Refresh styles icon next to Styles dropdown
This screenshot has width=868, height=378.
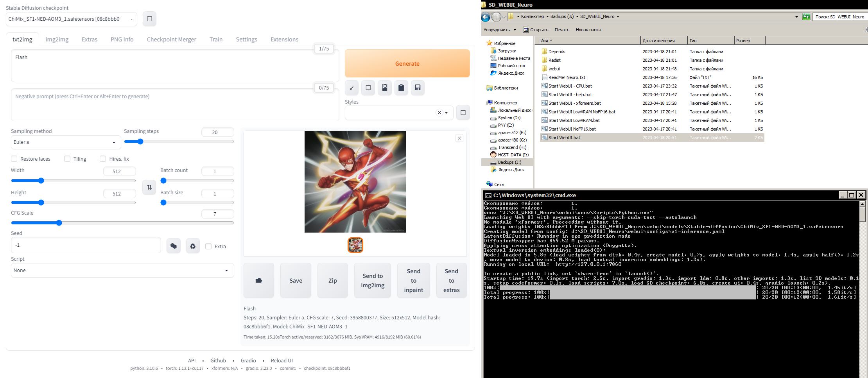[x=463, y=113]
